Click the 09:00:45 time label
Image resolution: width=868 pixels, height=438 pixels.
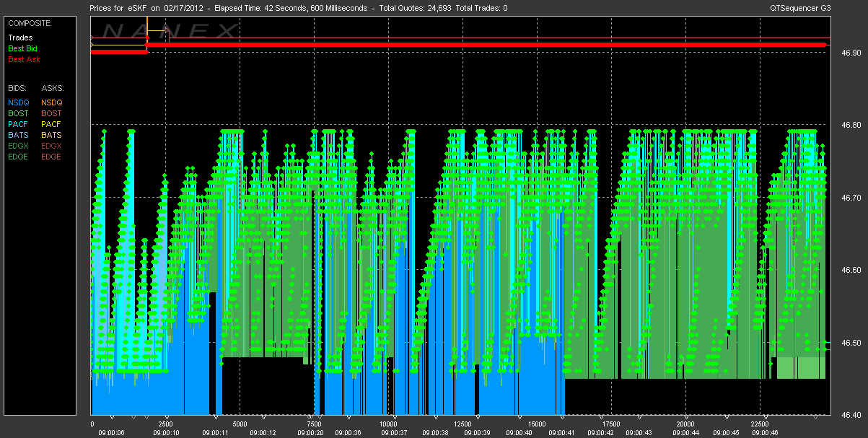(x=725, y=433)
